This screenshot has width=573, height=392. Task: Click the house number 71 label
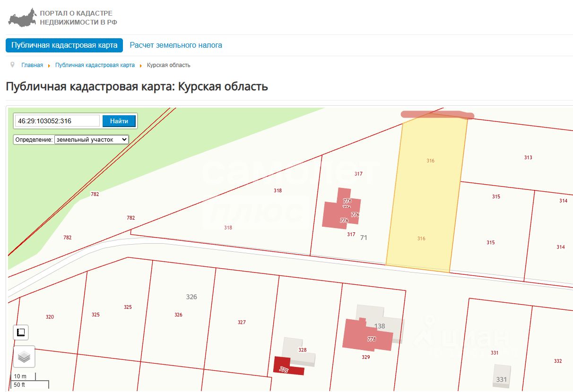tap(364, 238)
